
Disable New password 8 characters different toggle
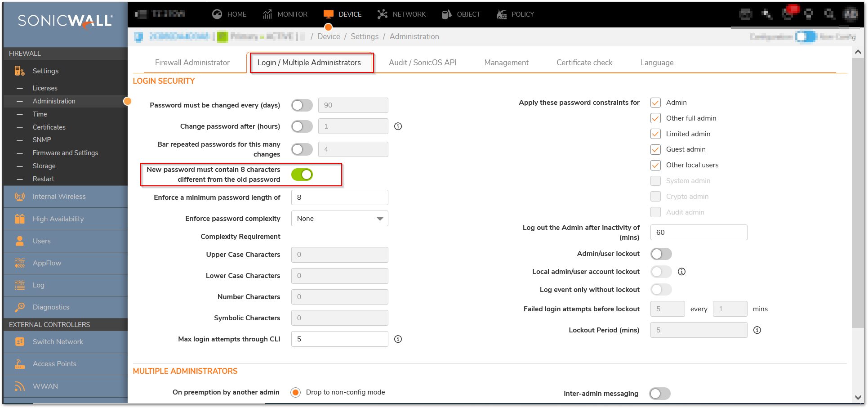coord(302,175)
